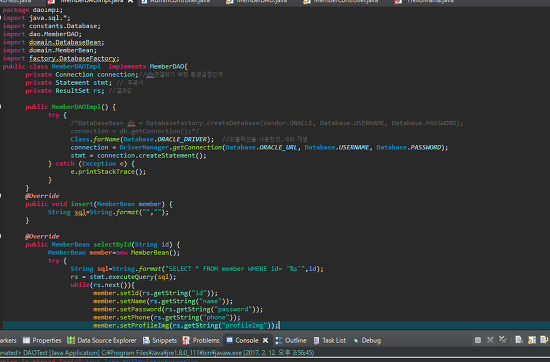Open the Markers view tab
This screenshot has width=550, height=362.
(x=8, y=340)
